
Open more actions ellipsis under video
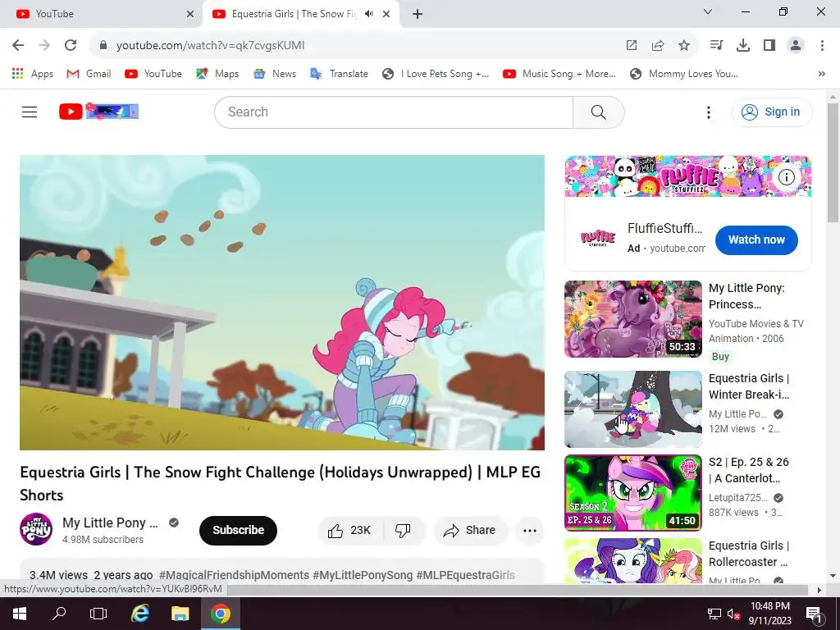[x=530, y=531]
